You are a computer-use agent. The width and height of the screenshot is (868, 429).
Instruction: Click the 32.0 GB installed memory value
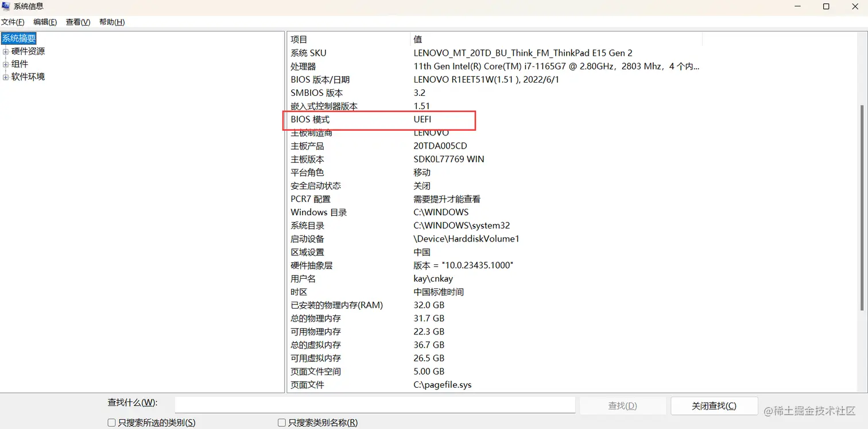tap(429, 305)
